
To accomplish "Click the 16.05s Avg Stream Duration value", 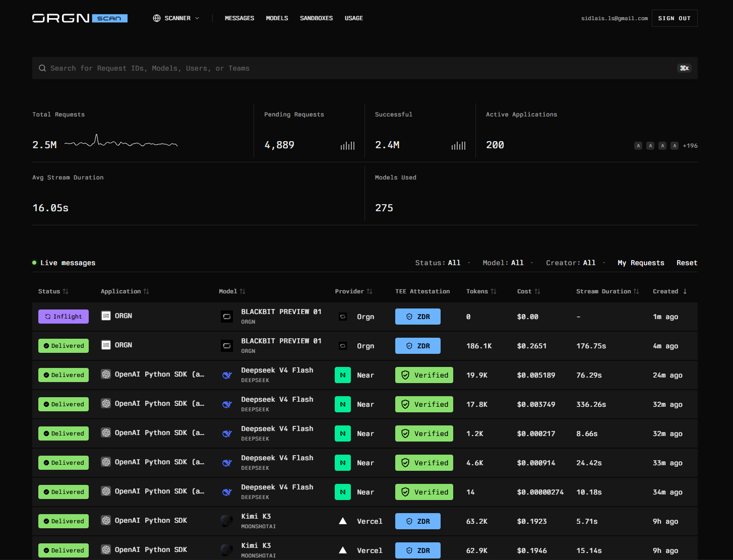I will (50, 208).
